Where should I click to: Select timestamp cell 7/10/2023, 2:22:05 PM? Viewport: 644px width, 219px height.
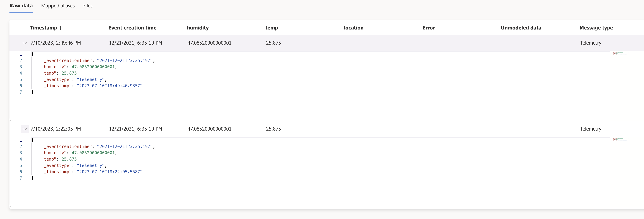56,129
